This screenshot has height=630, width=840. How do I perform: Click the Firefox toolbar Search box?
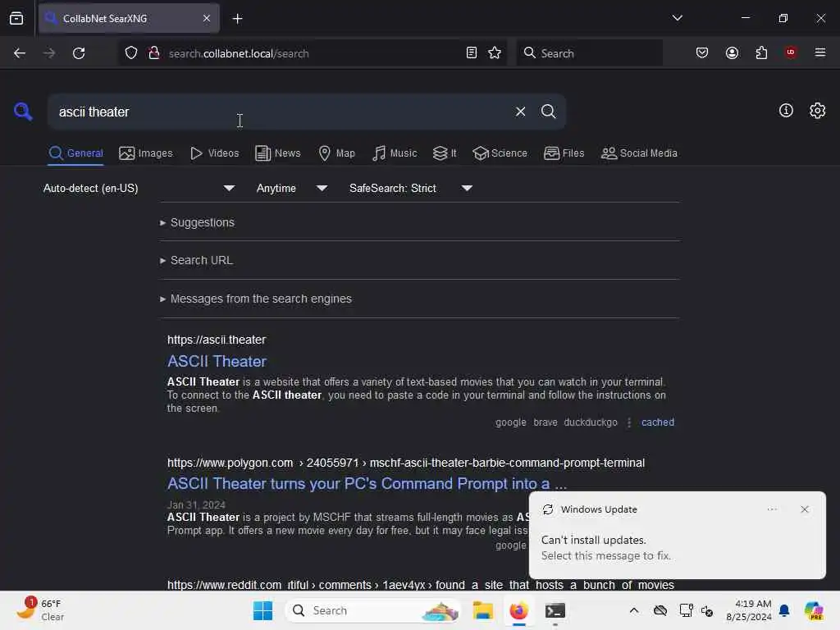(x=589, y=52)
